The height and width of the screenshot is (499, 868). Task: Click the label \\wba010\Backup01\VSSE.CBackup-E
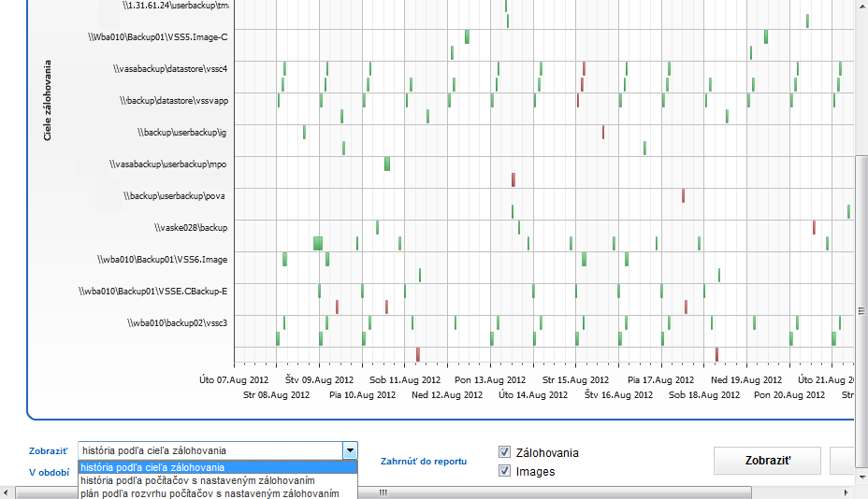click(x=152, y=292)
